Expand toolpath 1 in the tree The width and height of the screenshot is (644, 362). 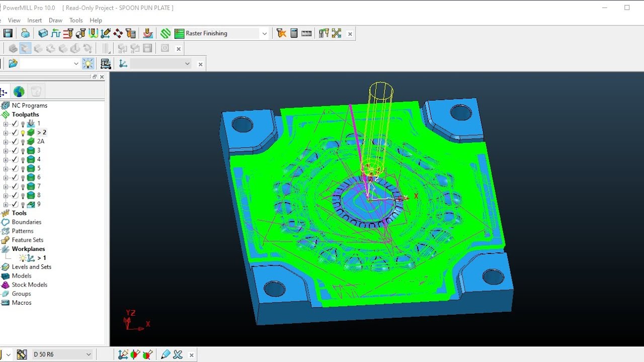[x=6, y=124]
